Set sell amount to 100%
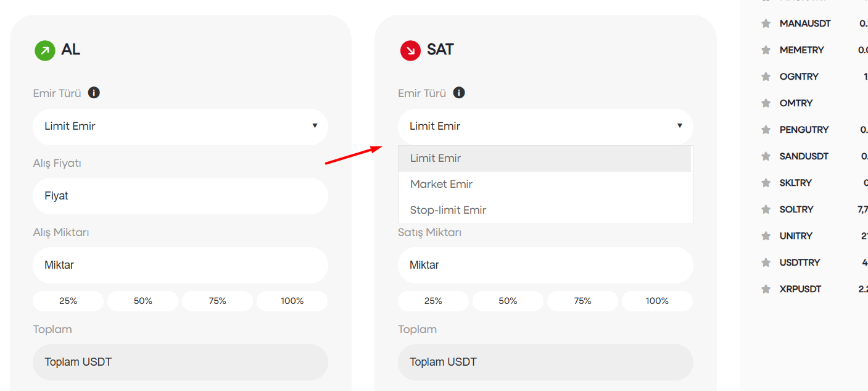The image size is (868, 391). (657, 301)
